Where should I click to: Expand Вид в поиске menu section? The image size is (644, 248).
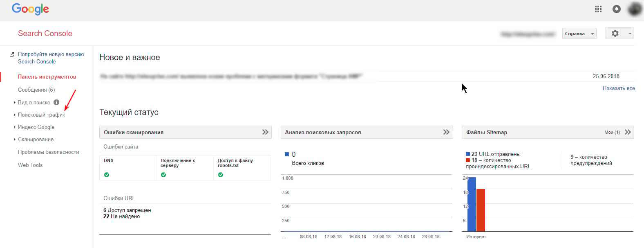click(15, 102)
